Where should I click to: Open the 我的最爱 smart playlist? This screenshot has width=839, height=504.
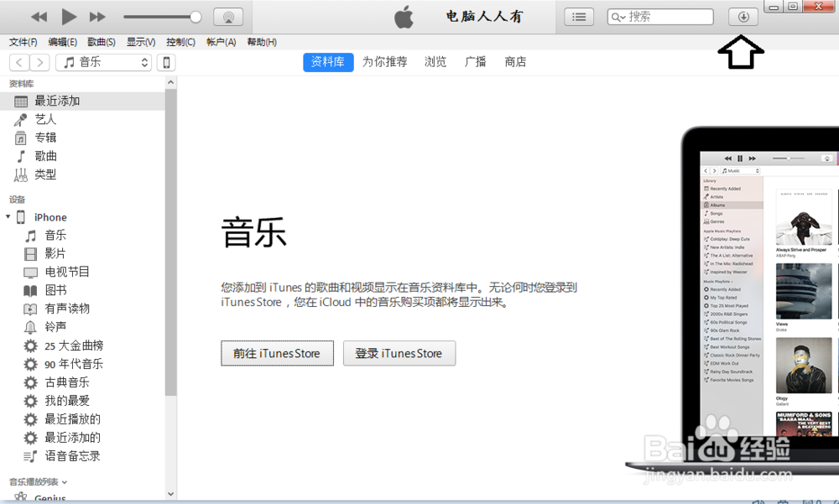click(x=82, y=401)
